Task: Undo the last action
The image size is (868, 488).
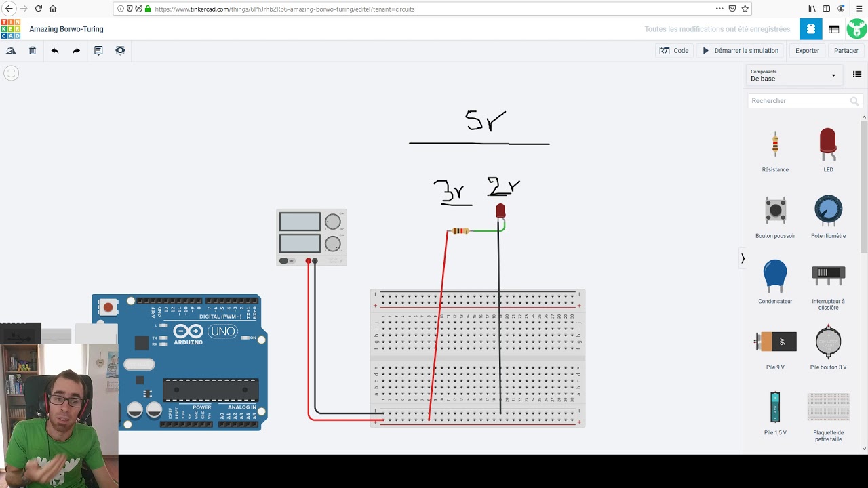Action: point(55,51)
